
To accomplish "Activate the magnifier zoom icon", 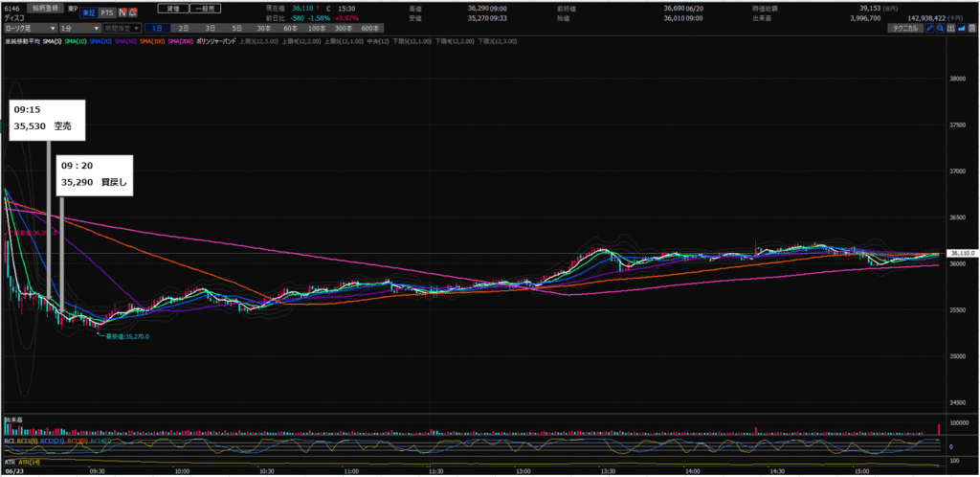I will click(940, 28).
